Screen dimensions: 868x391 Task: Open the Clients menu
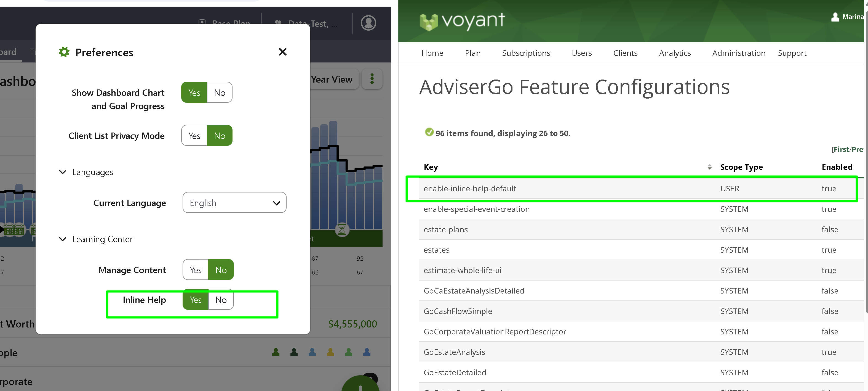[625, 53]
